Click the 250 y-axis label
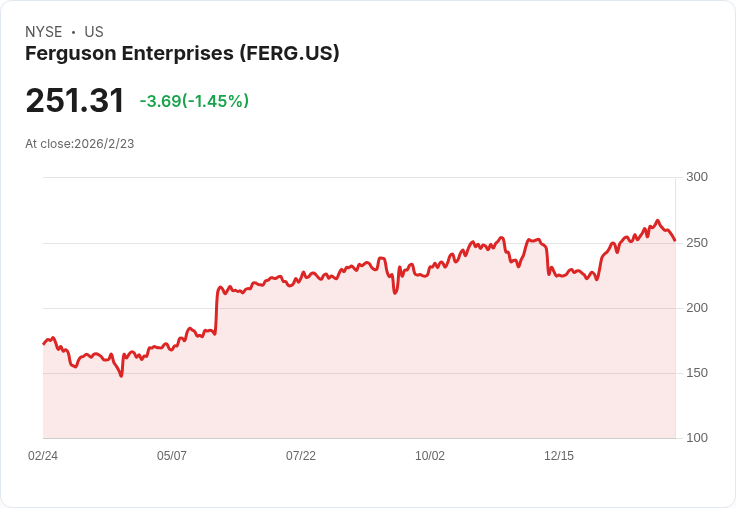Screen dimensions: 736x508 tap(697, 243)
